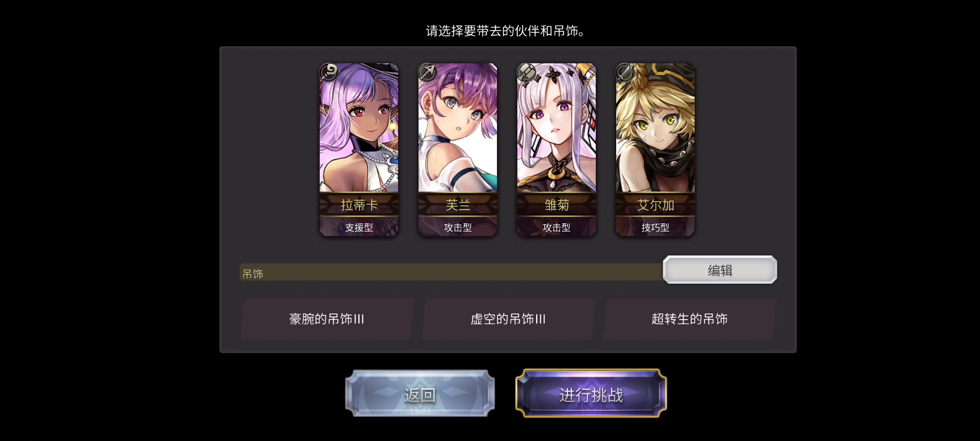Click the staff class icon on 拉蒂卡 card
This screenshot has width=980, height=441.
[x=329, y=72]
